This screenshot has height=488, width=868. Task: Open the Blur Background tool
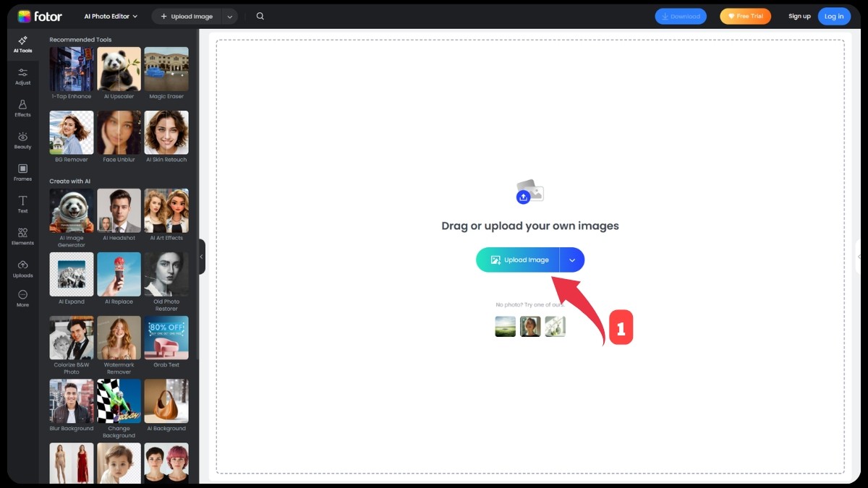pos(72,406)
